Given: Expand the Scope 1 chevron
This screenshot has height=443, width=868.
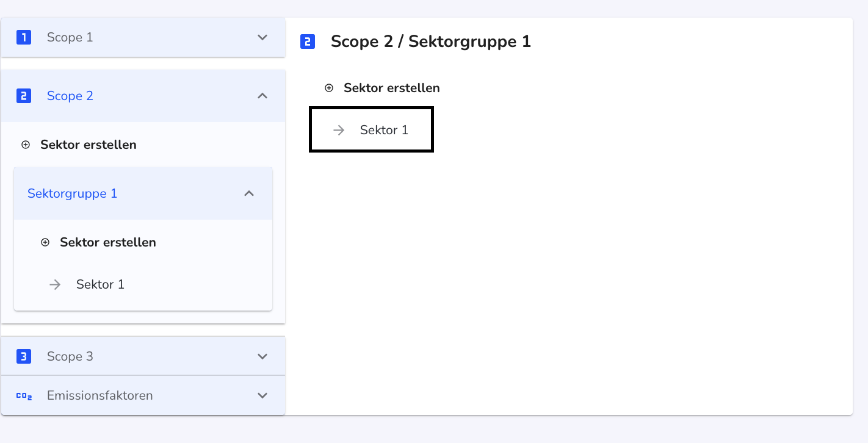Looking at the screenshot, I should 262,37.
